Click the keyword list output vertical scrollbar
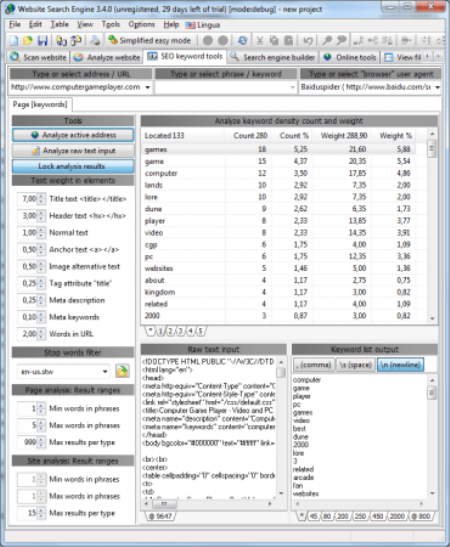 pyautogui.click(x=432, y=436)
